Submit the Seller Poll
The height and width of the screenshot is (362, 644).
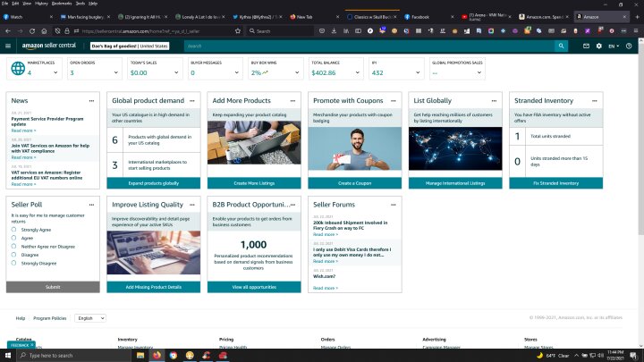pos(53,287)
